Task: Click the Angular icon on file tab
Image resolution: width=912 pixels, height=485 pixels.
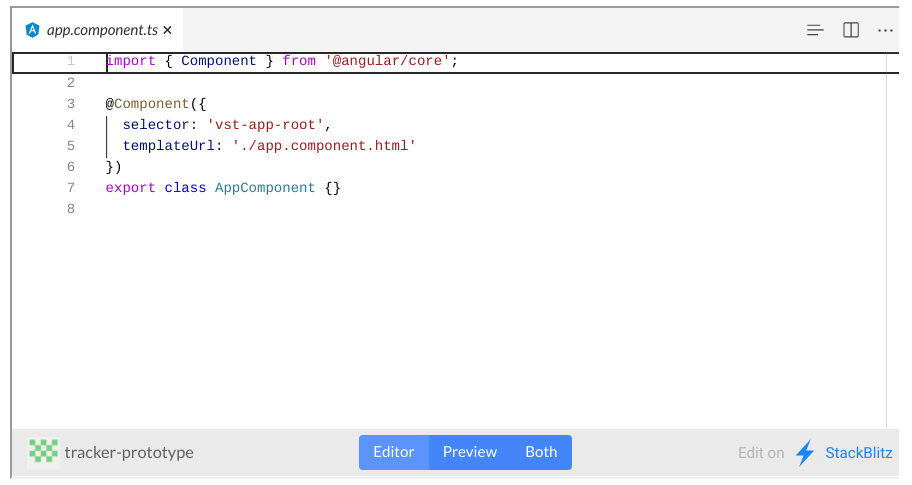Action: coord(33,30)
